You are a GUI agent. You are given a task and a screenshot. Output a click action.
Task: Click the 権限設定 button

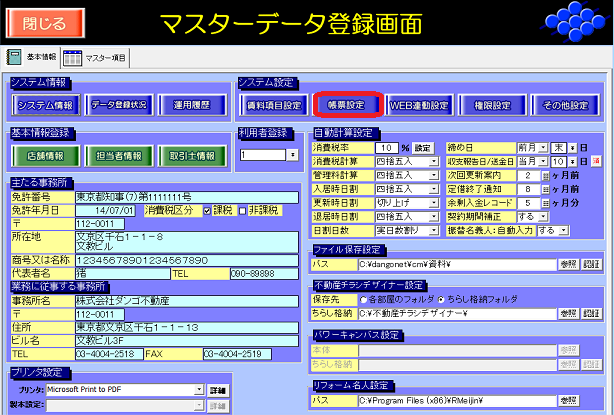point(492,104)
